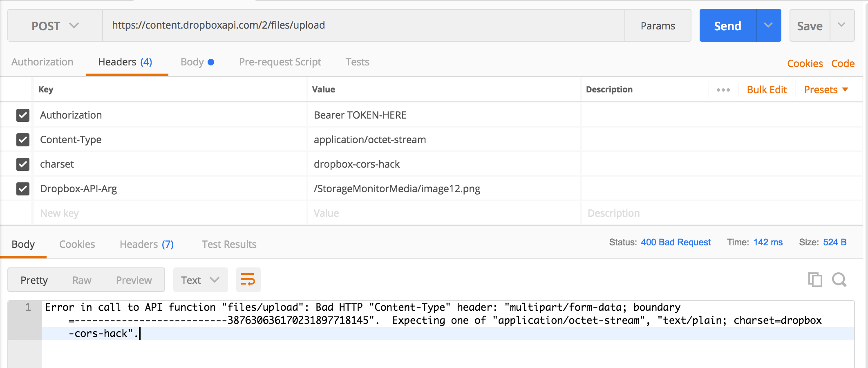View response Headers (7) tab
868x368 pixels.
tap(146, 244)
